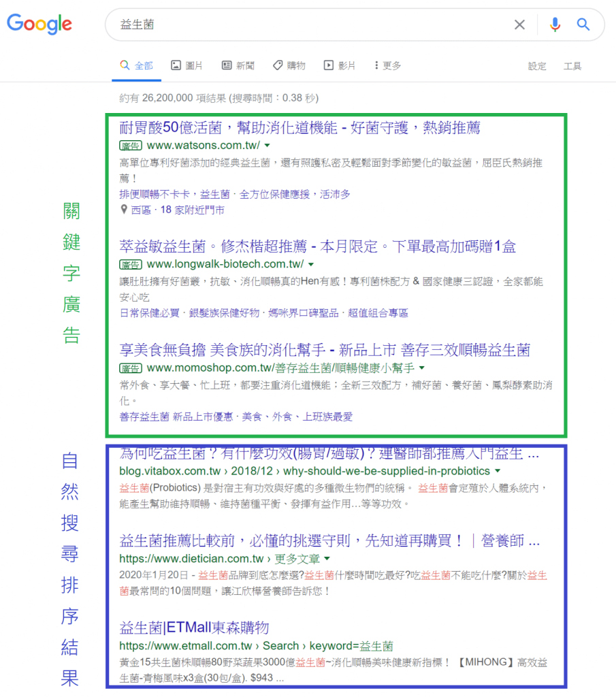Submit search with magnifier icon

583,25
